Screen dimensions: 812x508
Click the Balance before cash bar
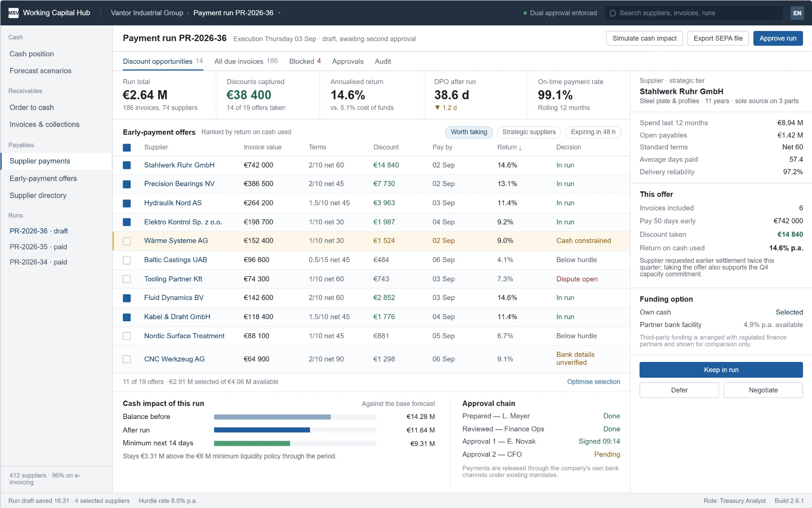point(295,417)
